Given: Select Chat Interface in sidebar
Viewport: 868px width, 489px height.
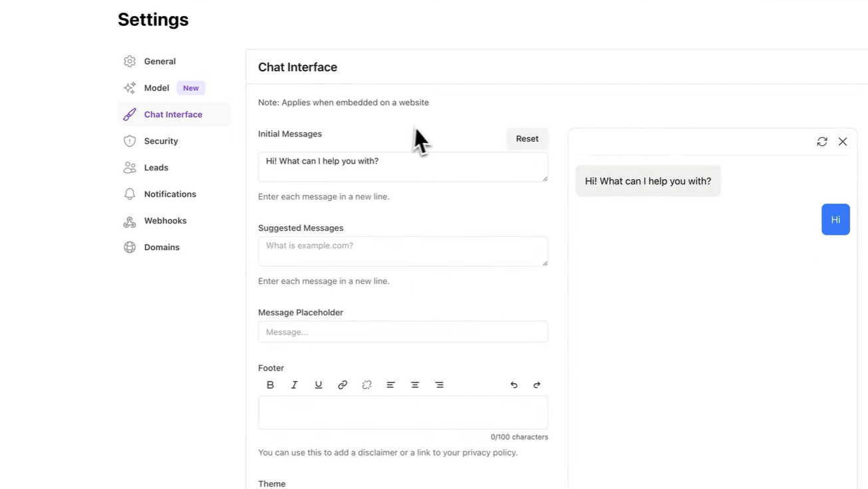Looking at the screenshot, I should [x=174, y=114].
